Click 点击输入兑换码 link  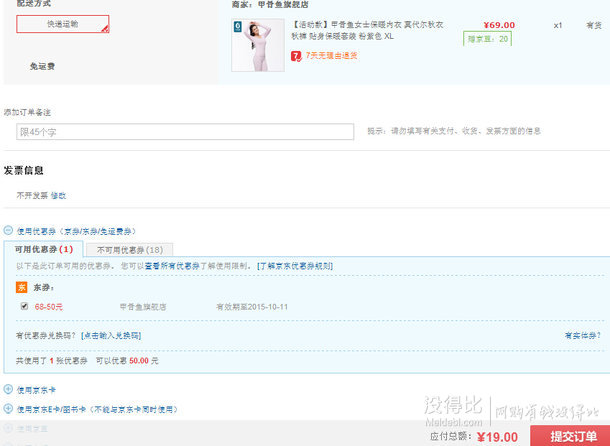111,335
